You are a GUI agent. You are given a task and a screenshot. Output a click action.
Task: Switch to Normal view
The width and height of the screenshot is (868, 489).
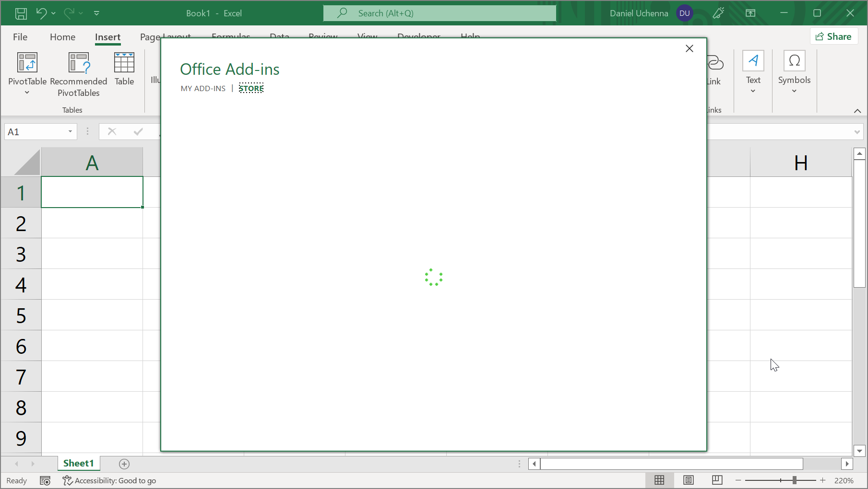(x=659, y=480)
